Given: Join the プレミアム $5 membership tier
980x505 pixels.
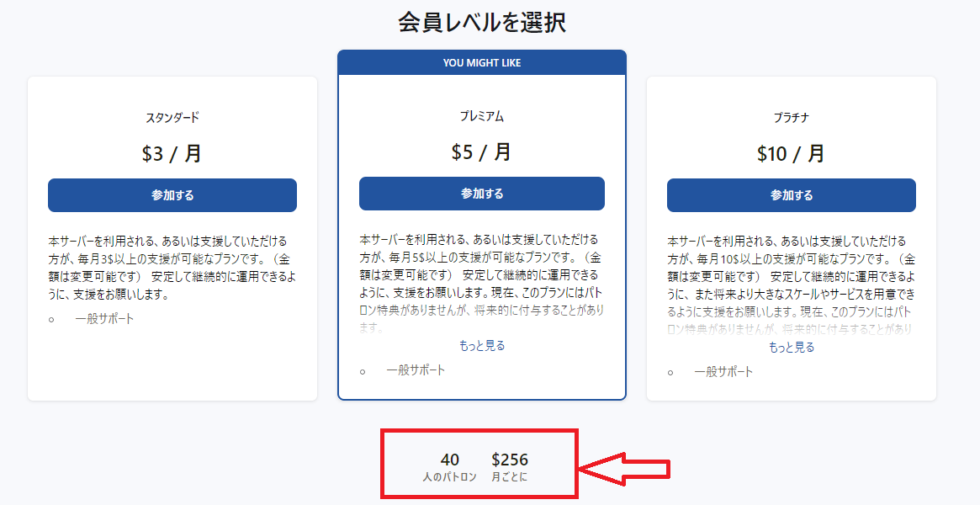Looking at the screenshot, I should click(482, 194).
